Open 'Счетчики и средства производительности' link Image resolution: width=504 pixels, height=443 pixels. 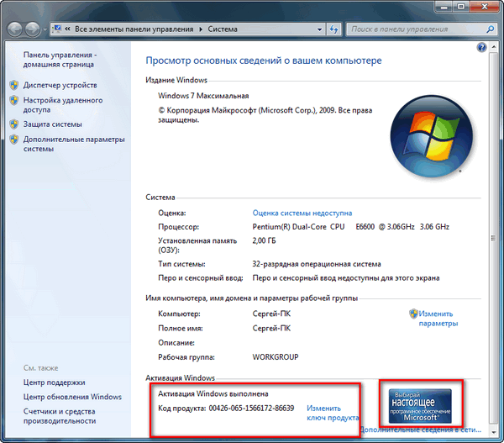pos(60,416)
